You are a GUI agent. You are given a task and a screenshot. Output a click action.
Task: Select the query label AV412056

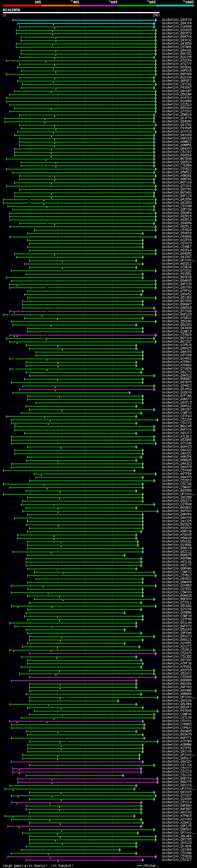coord(11,10)
